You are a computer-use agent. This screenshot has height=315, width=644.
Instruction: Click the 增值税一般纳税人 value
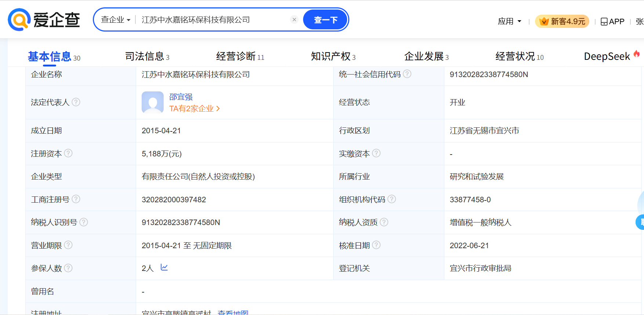480,222
